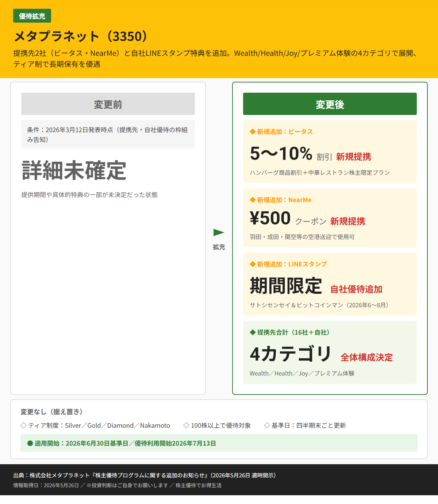
Task: Click the diamond outline before 基準日
Action: (267, 426)
